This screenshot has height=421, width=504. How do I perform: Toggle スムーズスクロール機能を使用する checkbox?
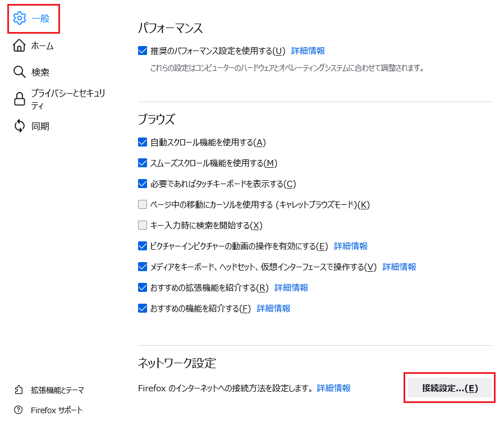point(143,163)
